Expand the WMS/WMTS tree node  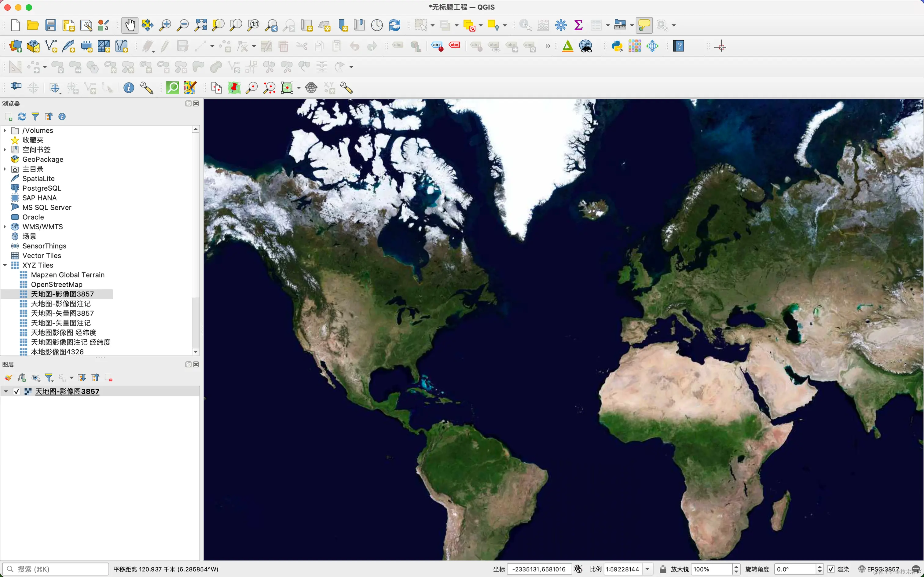pos(5,227)
